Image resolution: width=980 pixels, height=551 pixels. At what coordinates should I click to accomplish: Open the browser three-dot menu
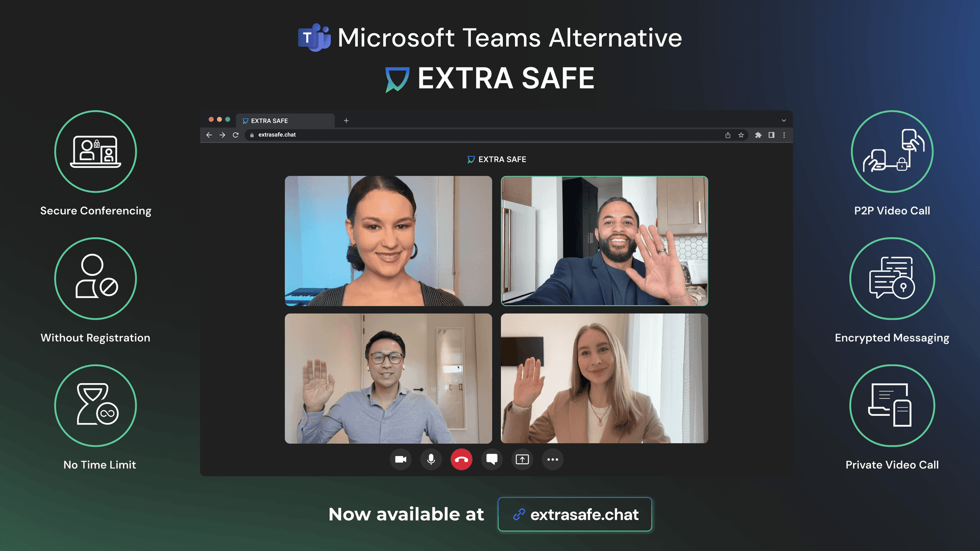784,135
